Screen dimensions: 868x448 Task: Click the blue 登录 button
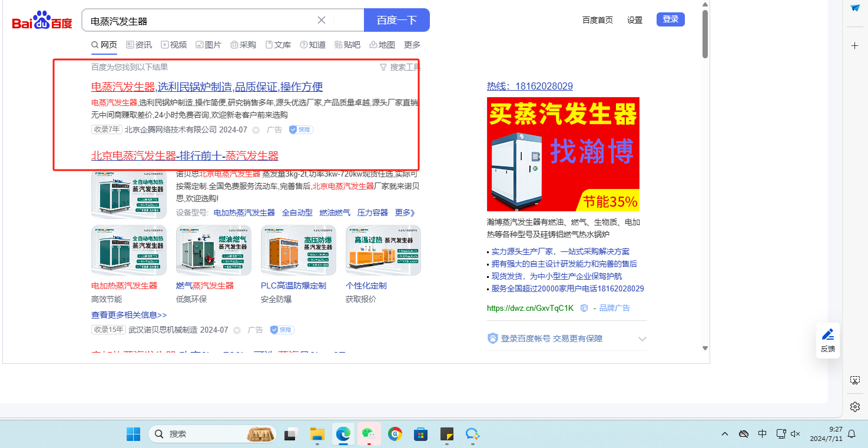tap(671, 19)
